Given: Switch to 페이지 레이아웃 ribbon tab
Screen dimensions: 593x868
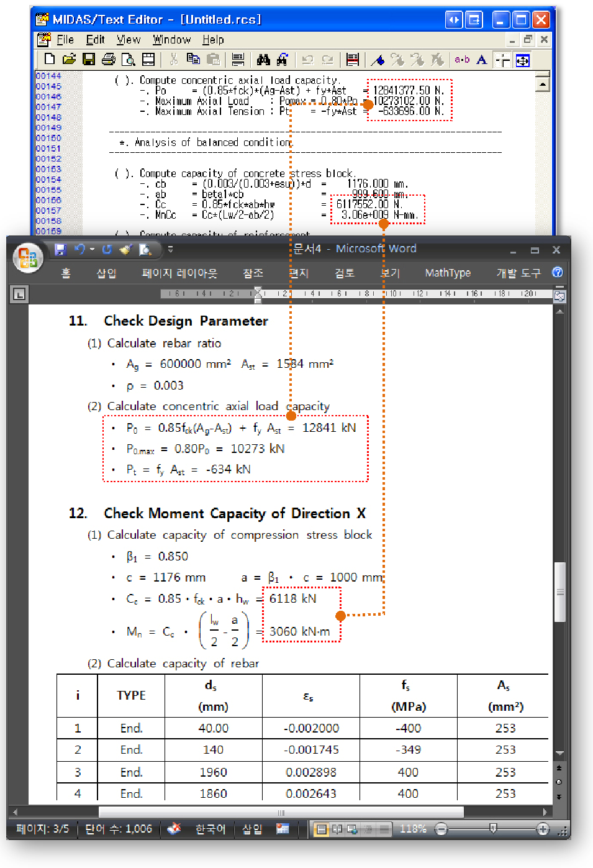Looking at the screenshot, I should click(179, 273).
